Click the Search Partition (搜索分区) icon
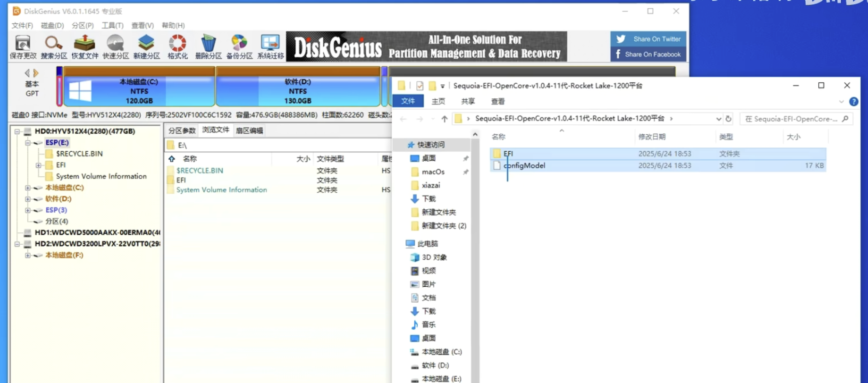This screenshot has width=868, height=383. click(x=54, y=46)
